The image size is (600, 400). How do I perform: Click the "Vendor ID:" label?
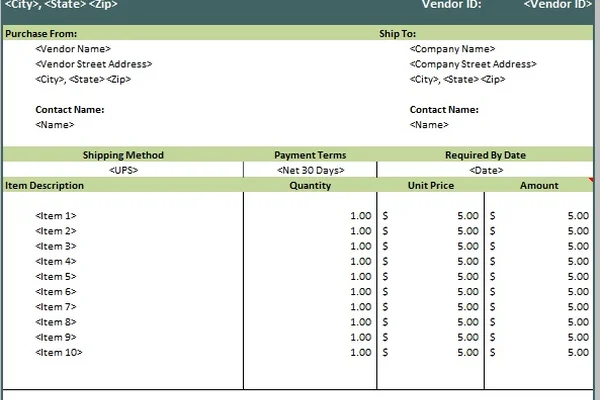pos(452,5)
